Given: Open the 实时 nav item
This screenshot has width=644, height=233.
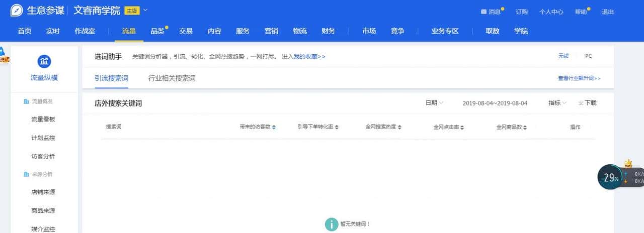Looking at the screenshot, I should point(53,31).
